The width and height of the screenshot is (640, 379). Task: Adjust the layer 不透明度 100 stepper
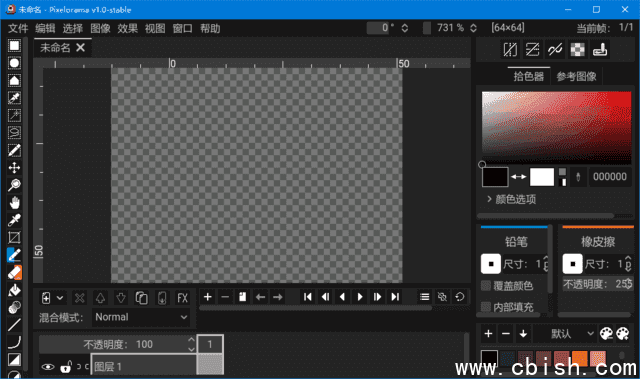click(x=191, y=344)
